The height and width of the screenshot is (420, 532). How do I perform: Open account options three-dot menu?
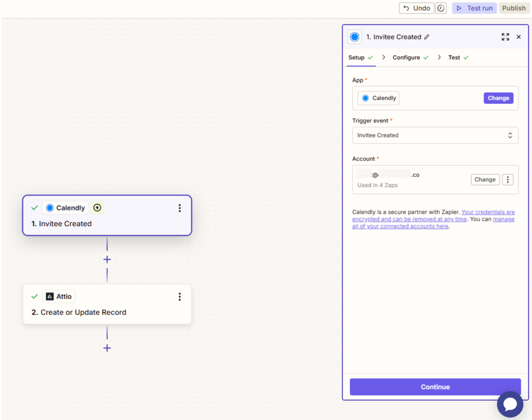pyautogui.click(x=507, y=180)
